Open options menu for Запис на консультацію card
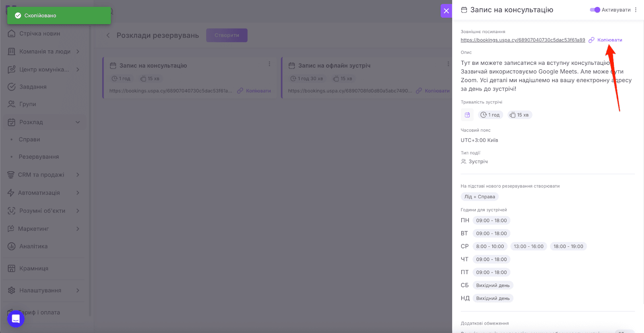The width and height of the screenshot is (644, 333). (x=269, y=64)
